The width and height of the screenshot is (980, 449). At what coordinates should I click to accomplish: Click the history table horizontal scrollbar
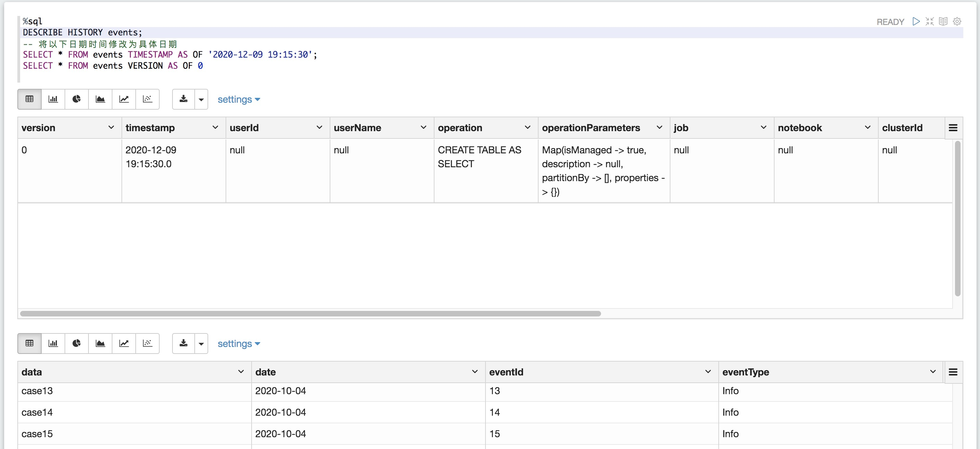tap(311, 314)
